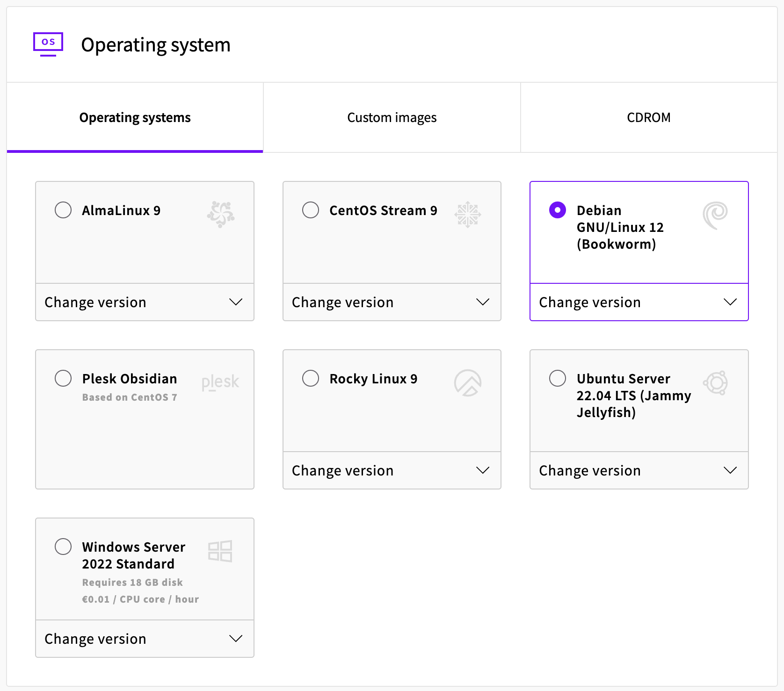Click the Plesk logo
The image size is (784, 691).
pyautogui.click(x=220, y=382)
